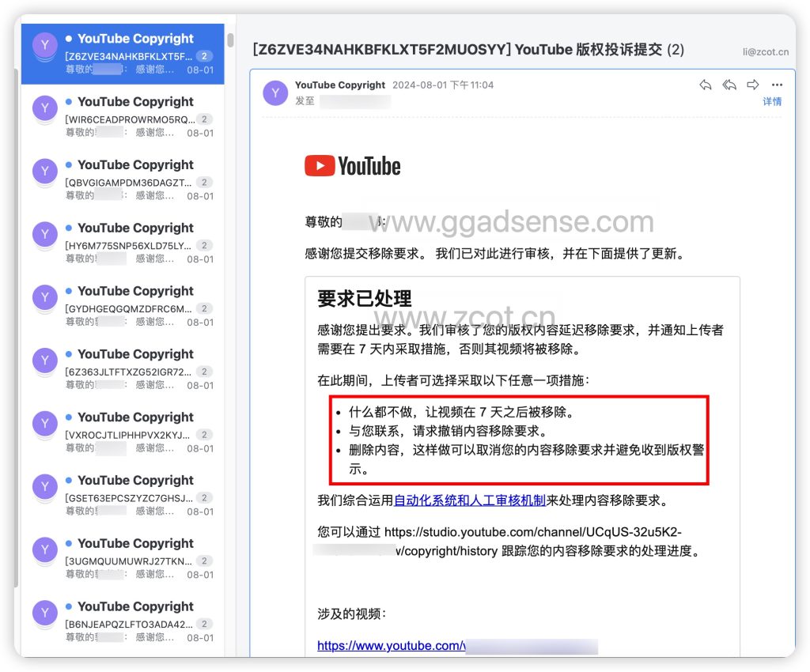Click the unread dot on the HY6M775SNP56XLD75LY email
The width and height of the screenshot is (810, 672).
point(69,228)
